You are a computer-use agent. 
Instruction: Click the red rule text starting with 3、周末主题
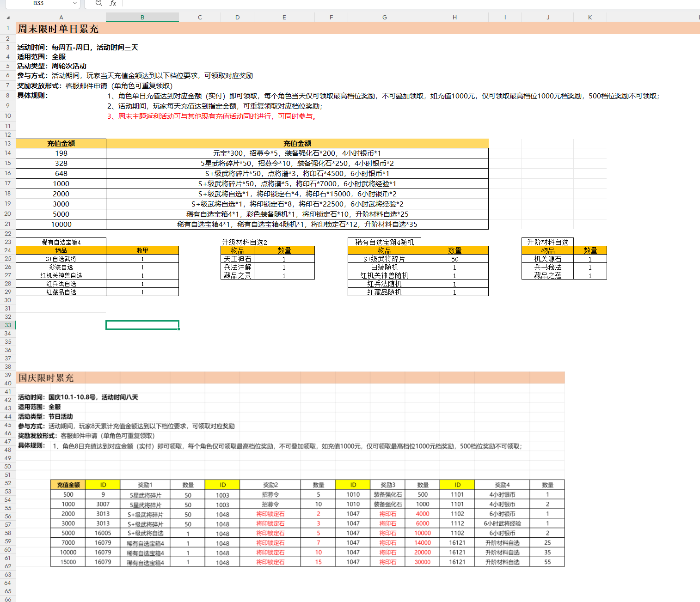point(213,116)
